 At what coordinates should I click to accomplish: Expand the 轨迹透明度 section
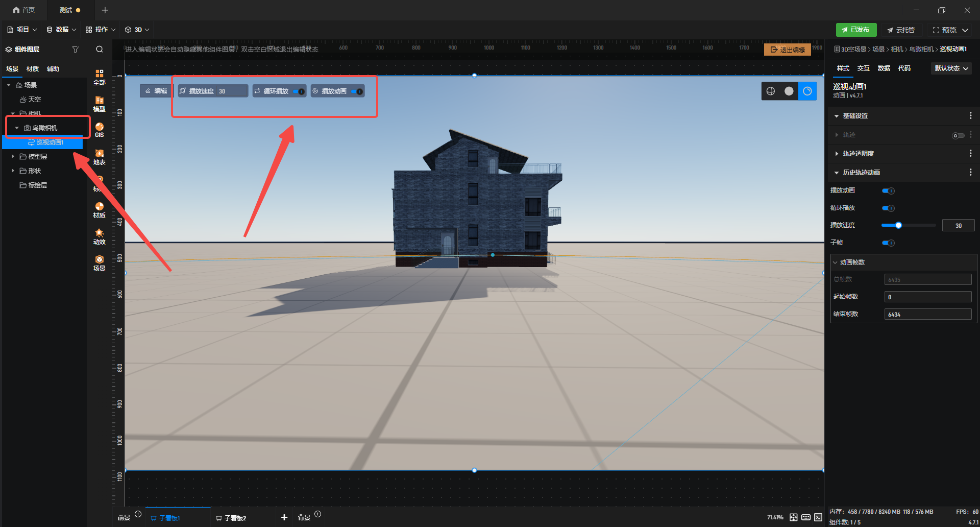click(x=837, y=154)
